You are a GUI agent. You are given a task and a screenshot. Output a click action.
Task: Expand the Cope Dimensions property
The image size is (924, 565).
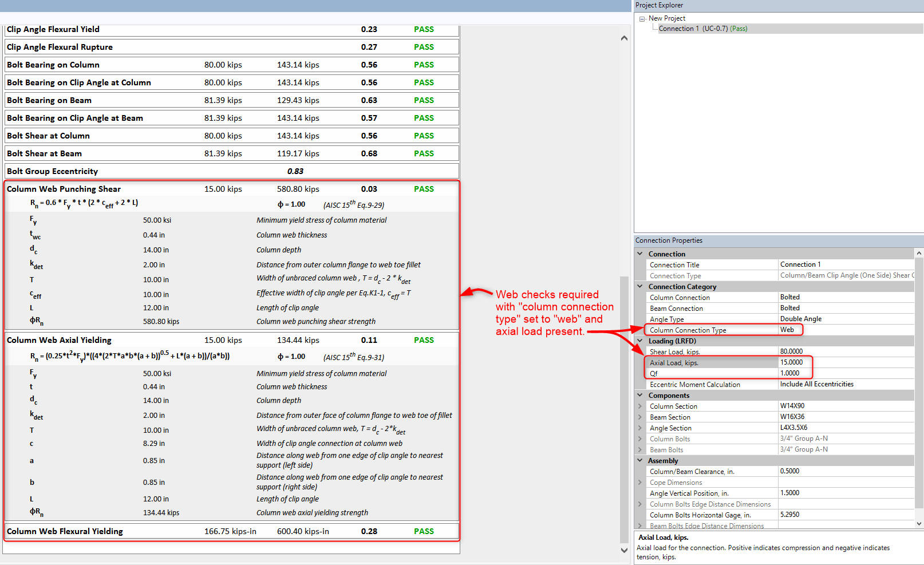point(639,482)
